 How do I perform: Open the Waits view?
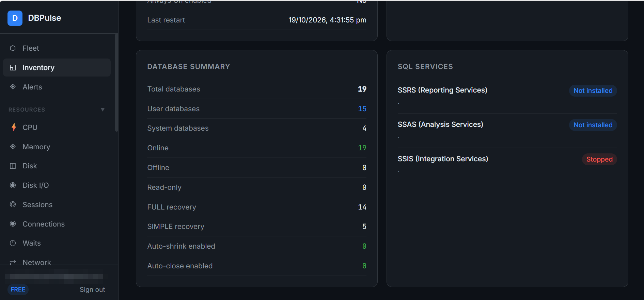pyautogui.click(x=57, y=243)
